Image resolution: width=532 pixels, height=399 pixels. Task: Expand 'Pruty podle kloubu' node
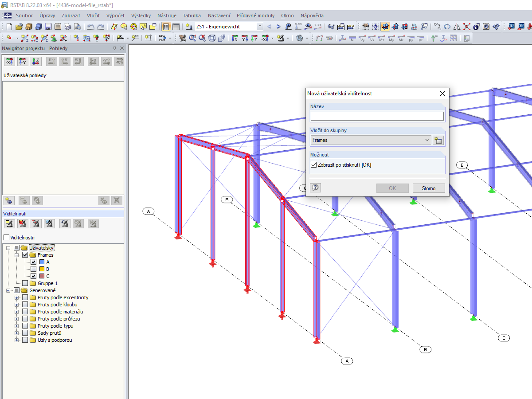point(17,305)
